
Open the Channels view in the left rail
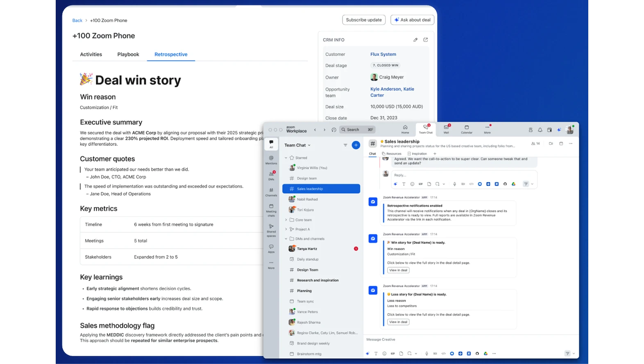click(x=271, y=192)
